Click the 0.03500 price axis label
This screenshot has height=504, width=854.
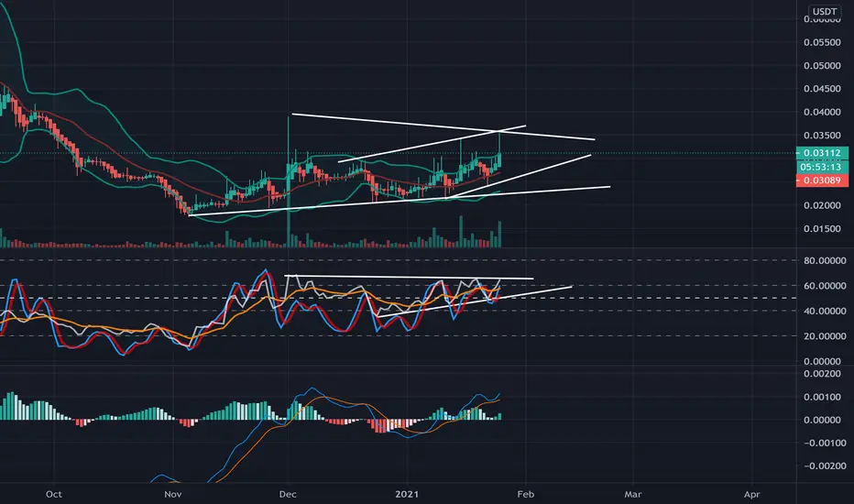pyautogui.click(x=822, y=136)
